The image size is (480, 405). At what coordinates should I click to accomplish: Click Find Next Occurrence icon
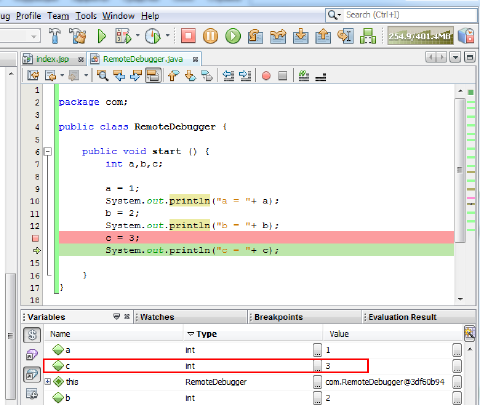click(136, 76)
